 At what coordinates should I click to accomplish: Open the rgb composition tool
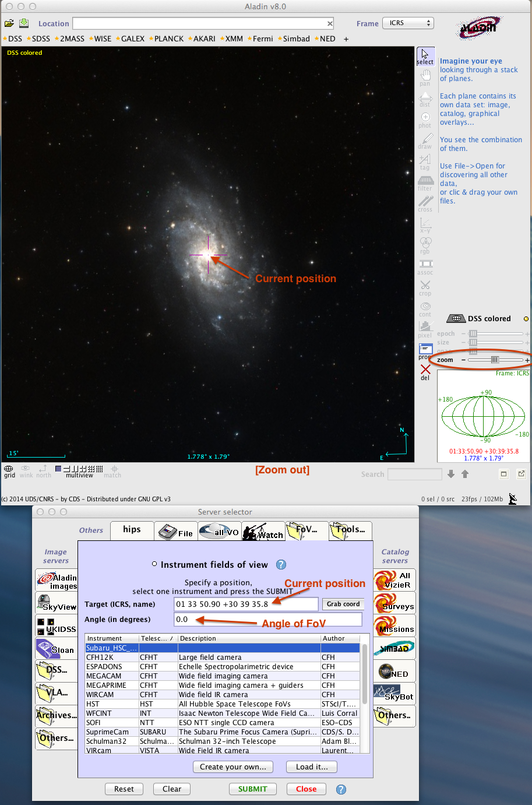425,245
